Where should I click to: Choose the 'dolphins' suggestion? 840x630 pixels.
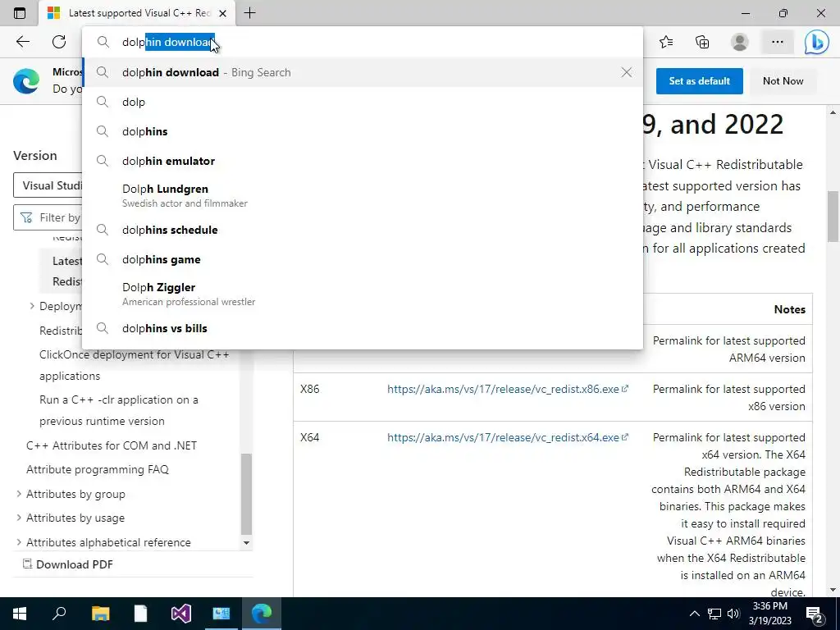363,131
